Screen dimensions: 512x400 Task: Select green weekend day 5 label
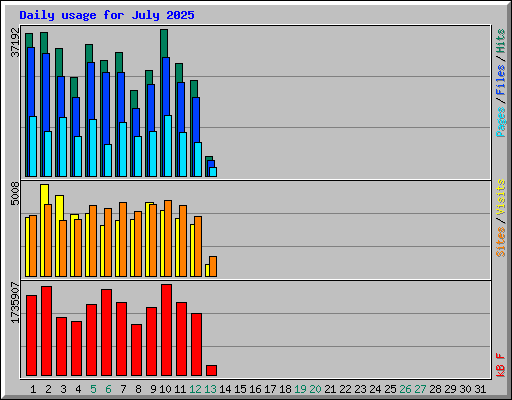point(93,389)
